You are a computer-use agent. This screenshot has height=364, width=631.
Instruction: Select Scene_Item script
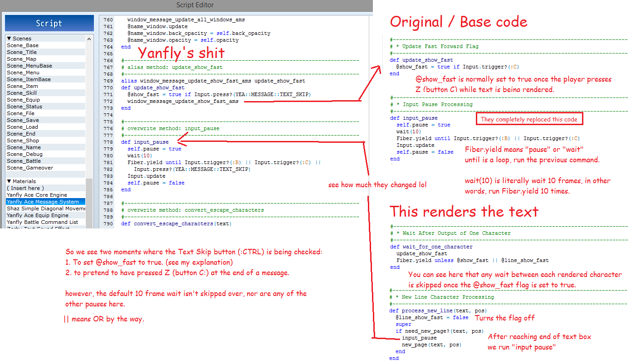[45, 86]
